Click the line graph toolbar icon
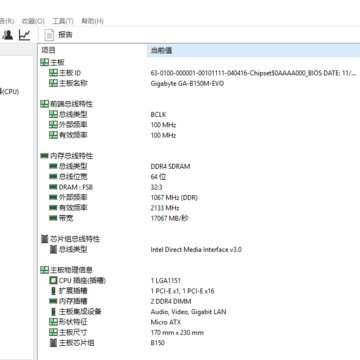360x360 pixels. tap(24, 35)
